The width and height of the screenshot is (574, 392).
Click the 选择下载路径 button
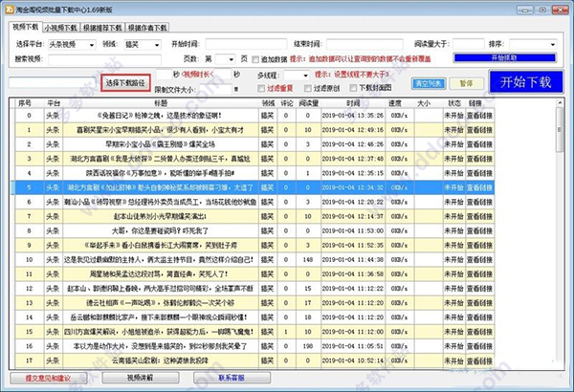click(125, 83)
